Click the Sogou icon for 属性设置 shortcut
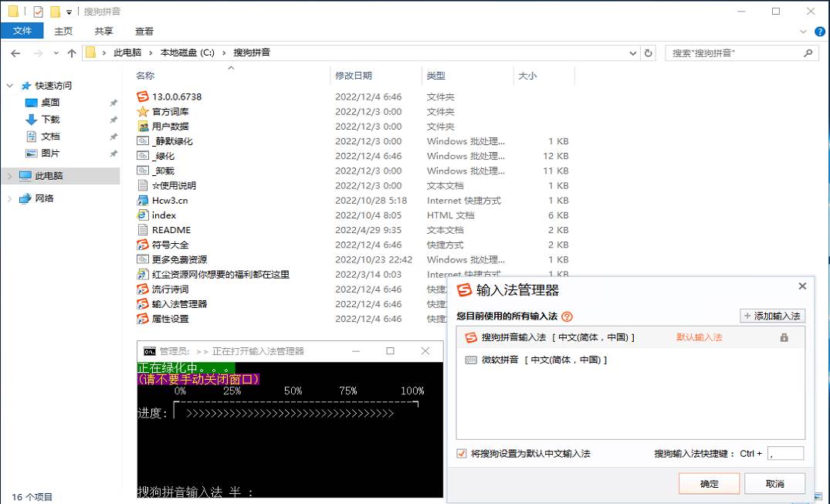Viewport: 830px width, 504px height. 142,319
